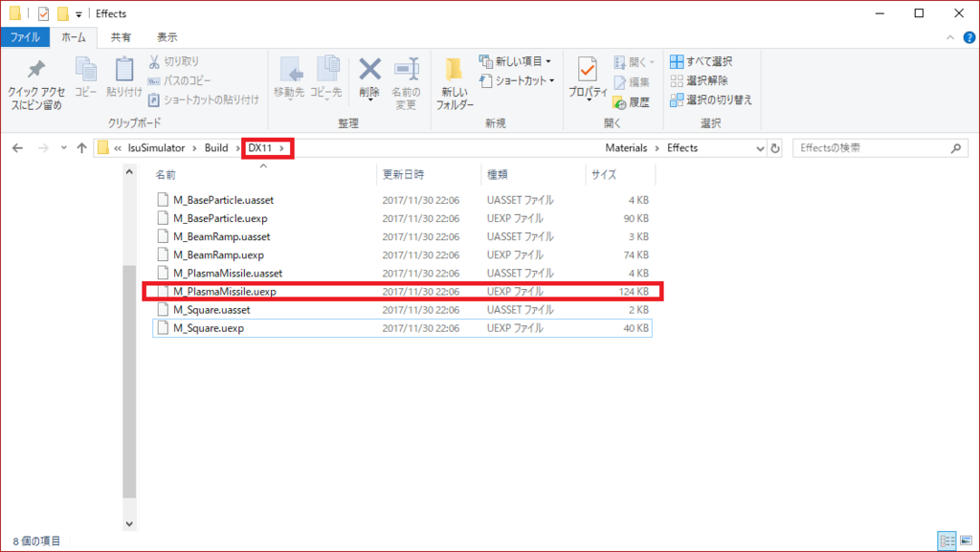The height and width of the screenshot is (552, 980).
Task: Click Paste shortcut in the ribbon
Action: (204, 99)
